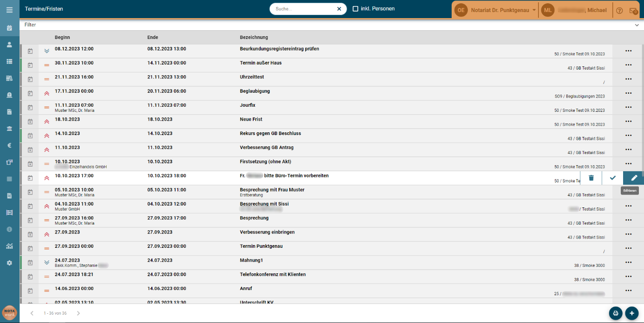Click the Editieren pencil icon
The height and width of the screenshot is (323, 644).
click(x=634, y=178)
